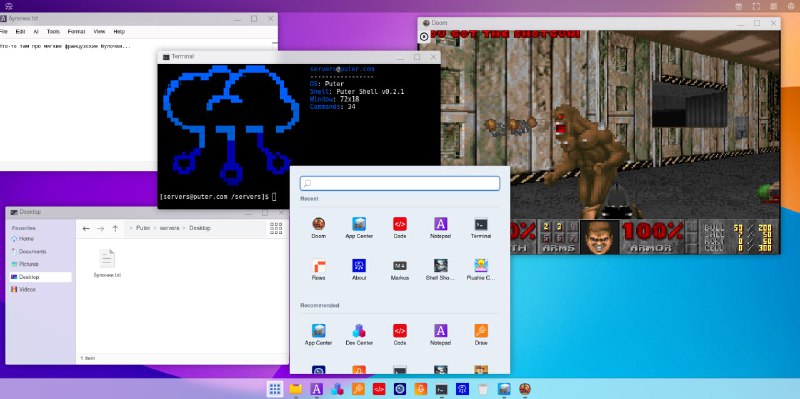
Task: Click servers in the explorer breadcrumb path
Action: click(169, 228)
